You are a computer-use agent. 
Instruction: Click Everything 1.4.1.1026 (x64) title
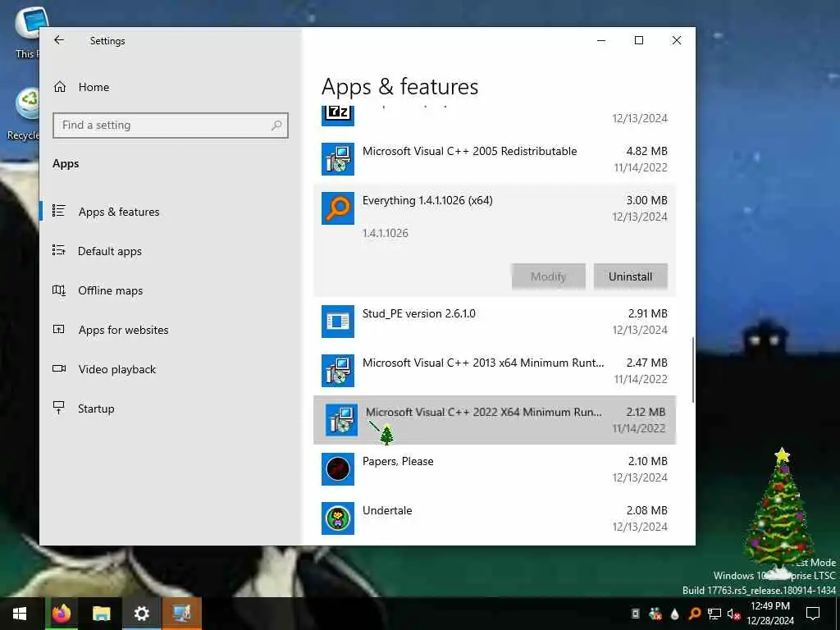pos(427,200)
